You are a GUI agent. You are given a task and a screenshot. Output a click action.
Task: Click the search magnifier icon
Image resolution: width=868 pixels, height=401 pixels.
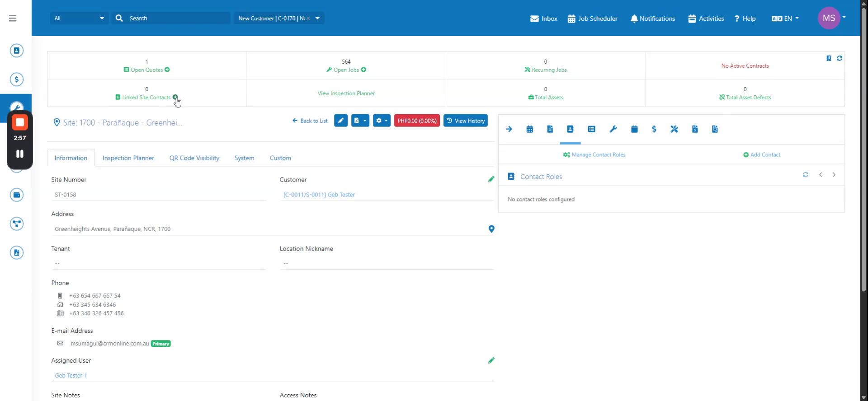(x=119, y=18)
